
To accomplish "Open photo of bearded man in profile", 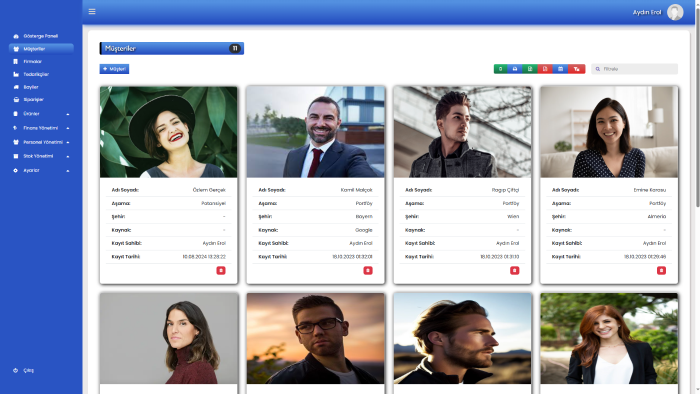I will click(462, 338).
